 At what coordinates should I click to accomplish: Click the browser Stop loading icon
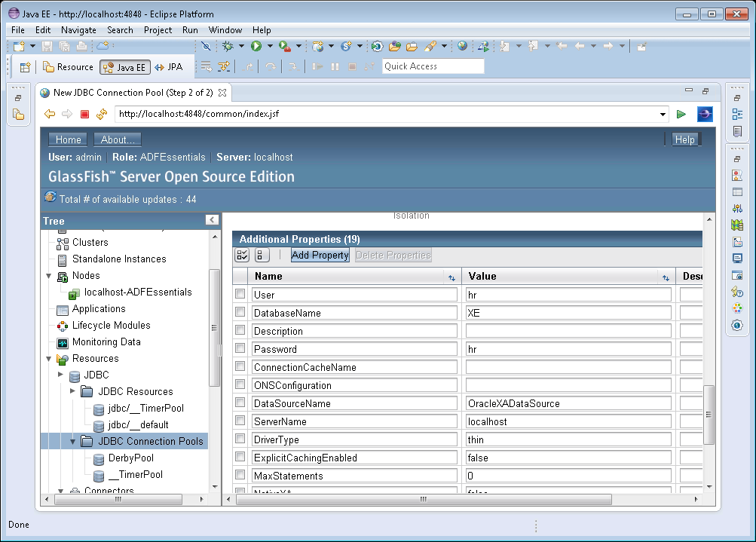tap(84, 115)
